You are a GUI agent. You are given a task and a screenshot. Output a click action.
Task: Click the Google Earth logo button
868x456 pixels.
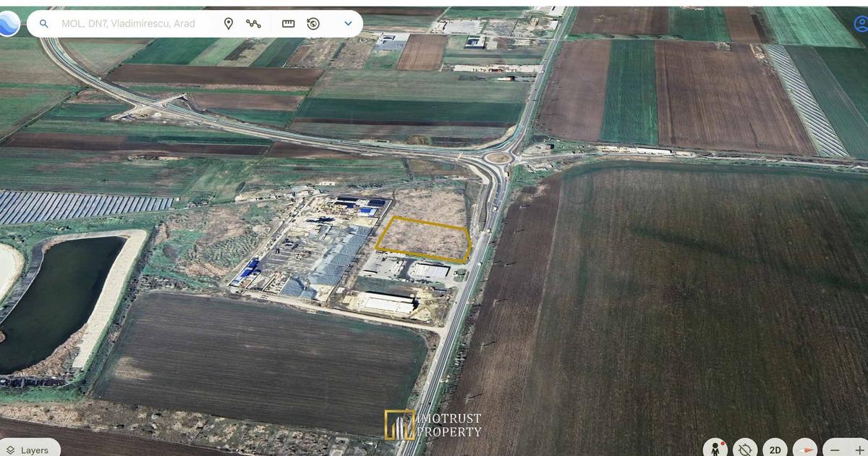[x=9, y=23]
